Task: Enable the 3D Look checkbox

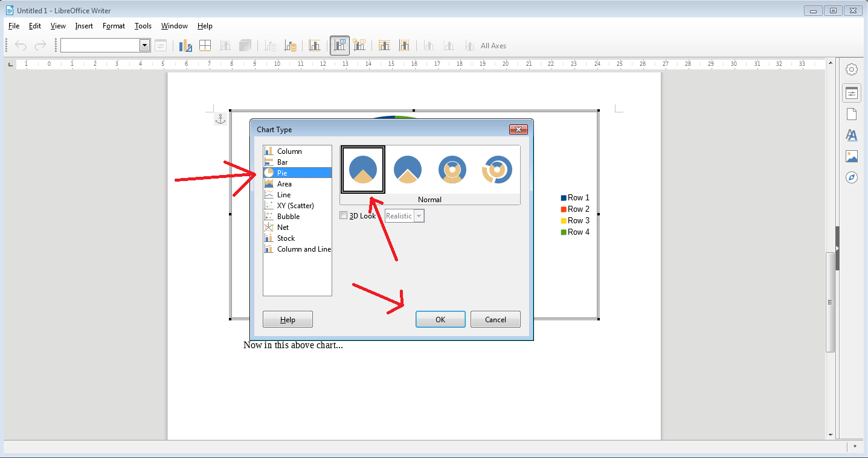Action: coord(344,216)
